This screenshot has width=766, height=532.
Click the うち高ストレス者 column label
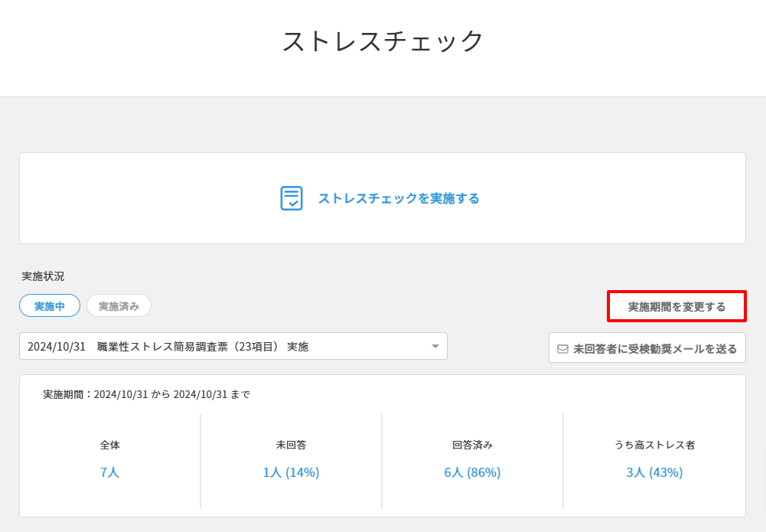tap(654, 445)
